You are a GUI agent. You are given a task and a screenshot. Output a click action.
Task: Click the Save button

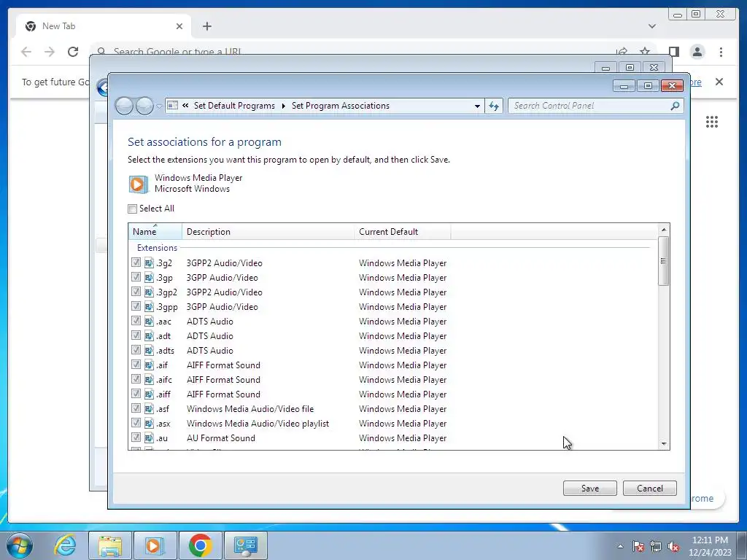(589, 488)
